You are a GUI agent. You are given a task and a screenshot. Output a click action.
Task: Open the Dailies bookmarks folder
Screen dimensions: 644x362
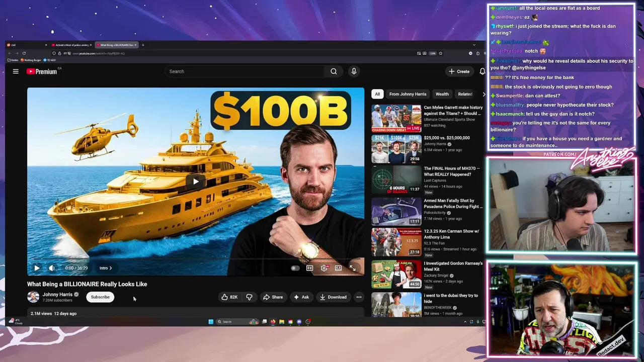tap(13, 60)
